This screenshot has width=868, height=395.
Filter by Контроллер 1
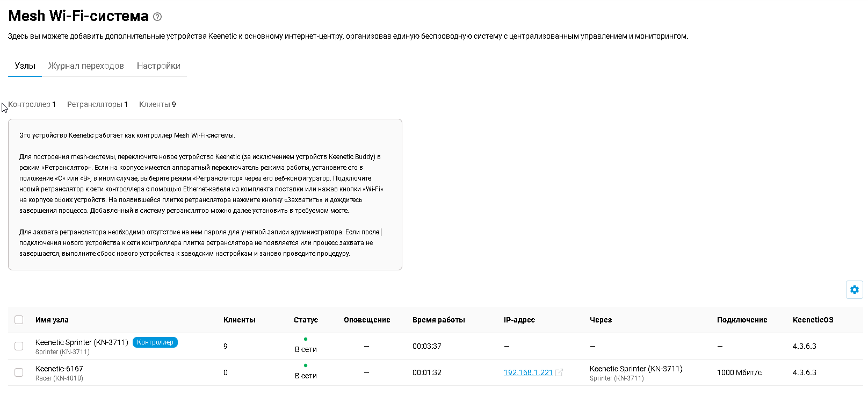[32, 104]
